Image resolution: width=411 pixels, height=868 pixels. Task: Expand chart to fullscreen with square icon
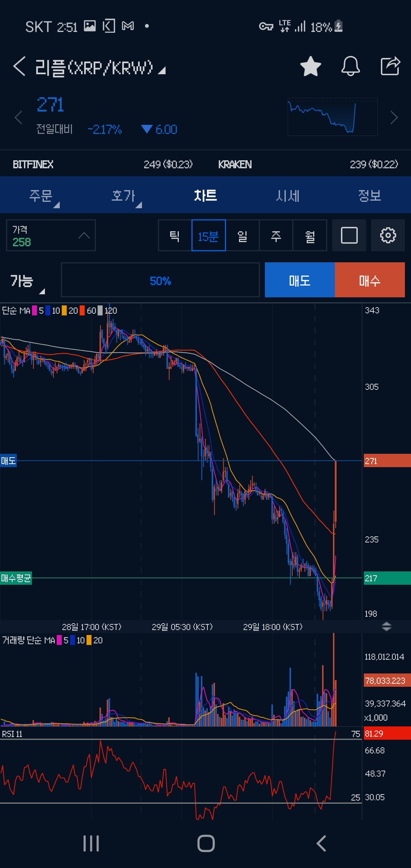349,235
